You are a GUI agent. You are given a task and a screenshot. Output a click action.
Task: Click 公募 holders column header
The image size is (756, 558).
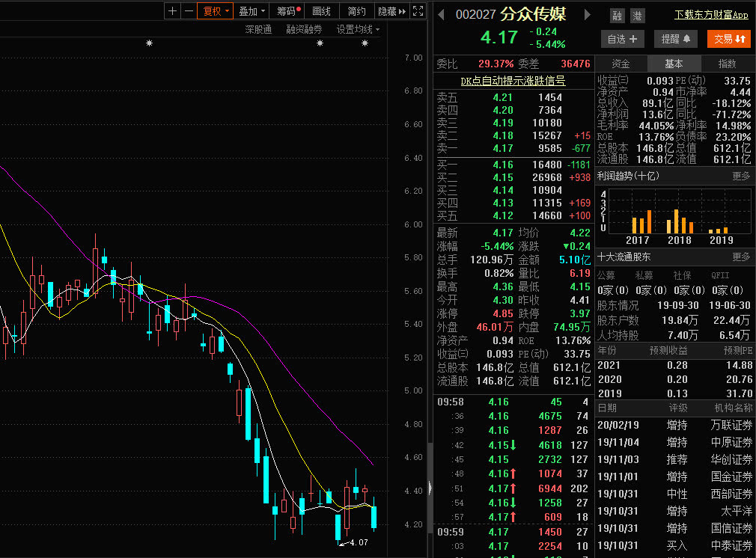click(606, 275)
